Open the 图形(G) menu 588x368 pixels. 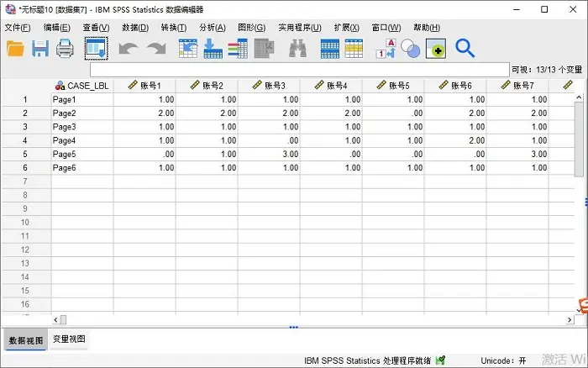click(251, 28)
